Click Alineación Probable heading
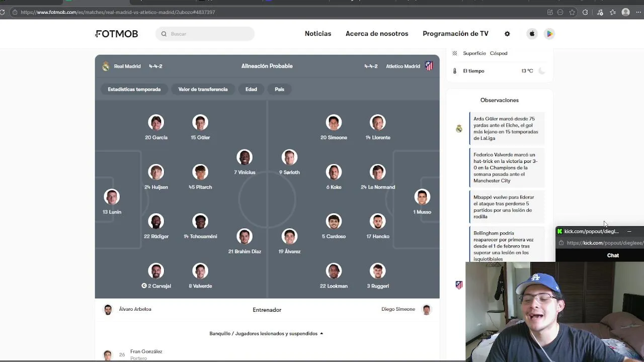The height and width of the screenshot is (362, 644). [x=267, y=66]
